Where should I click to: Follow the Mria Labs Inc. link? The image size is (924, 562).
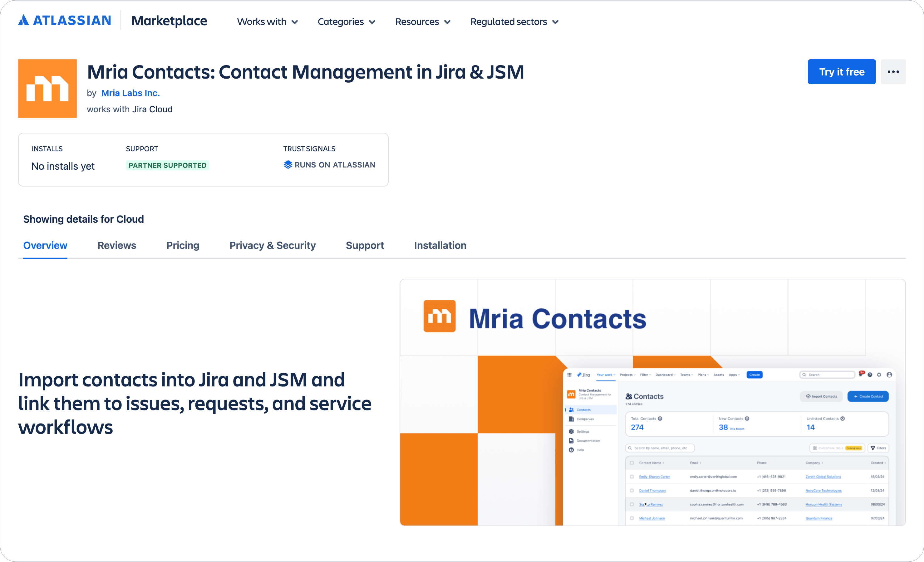click(130, 93)
